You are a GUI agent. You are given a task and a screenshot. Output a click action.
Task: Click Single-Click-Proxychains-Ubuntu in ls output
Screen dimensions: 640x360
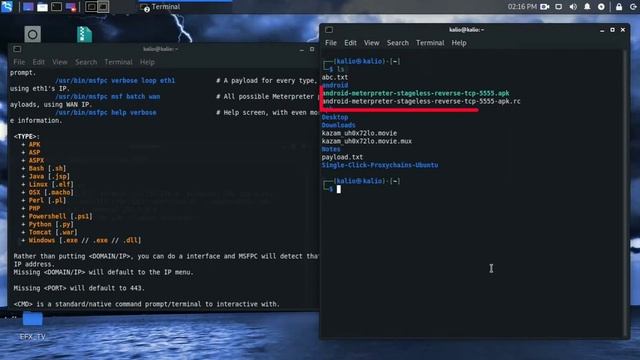pyautogui.click(x=380, y=165)
